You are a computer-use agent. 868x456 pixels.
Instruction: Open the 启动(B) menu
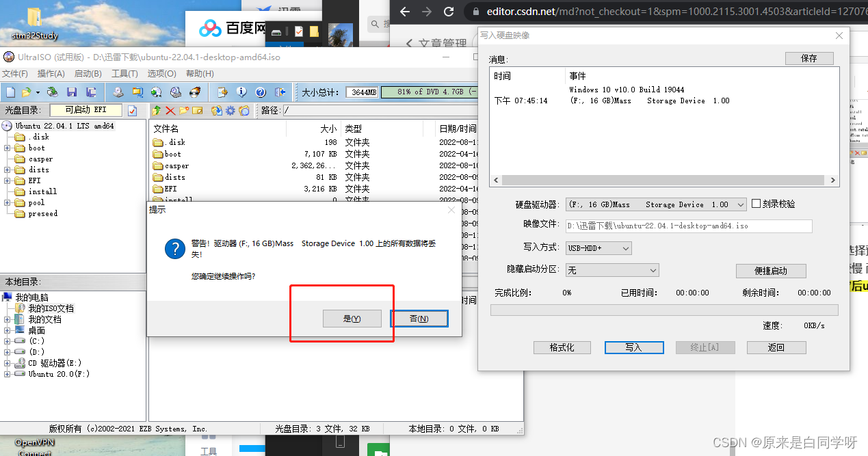click(x=88, y=74)
